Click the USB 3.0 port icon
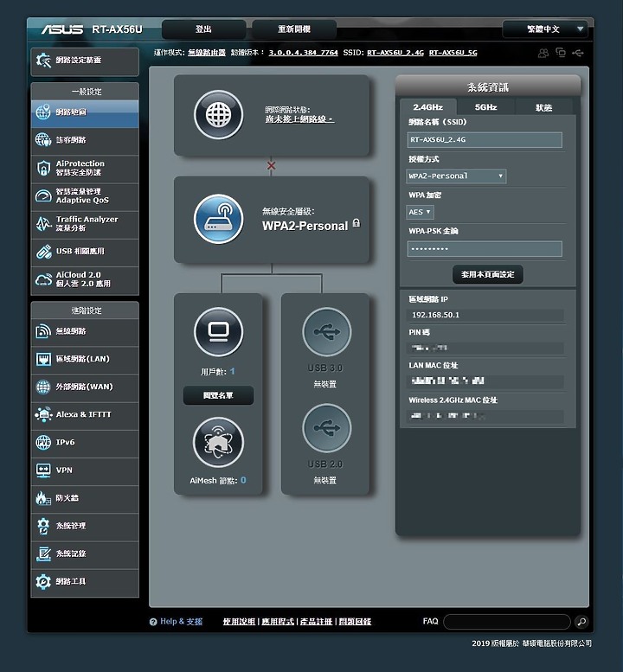623x672 pixels. pos(326,332)
